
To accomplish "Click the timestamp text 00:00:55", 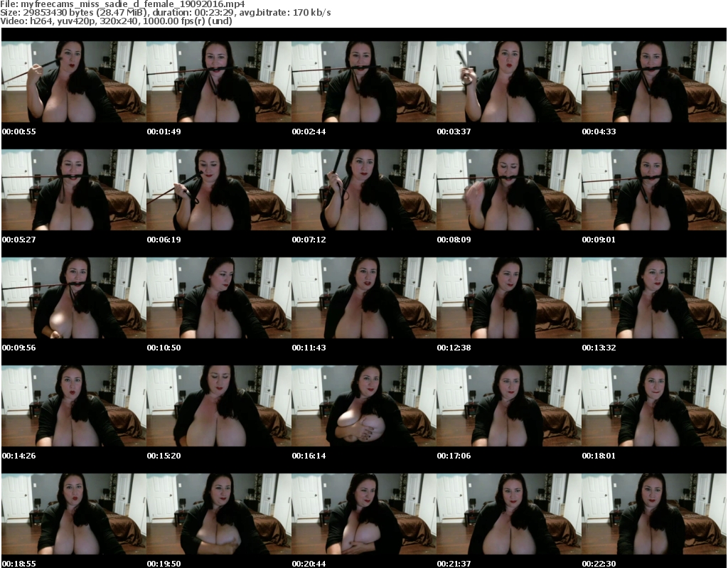I will pyautogui.click(x=19, y=132).
